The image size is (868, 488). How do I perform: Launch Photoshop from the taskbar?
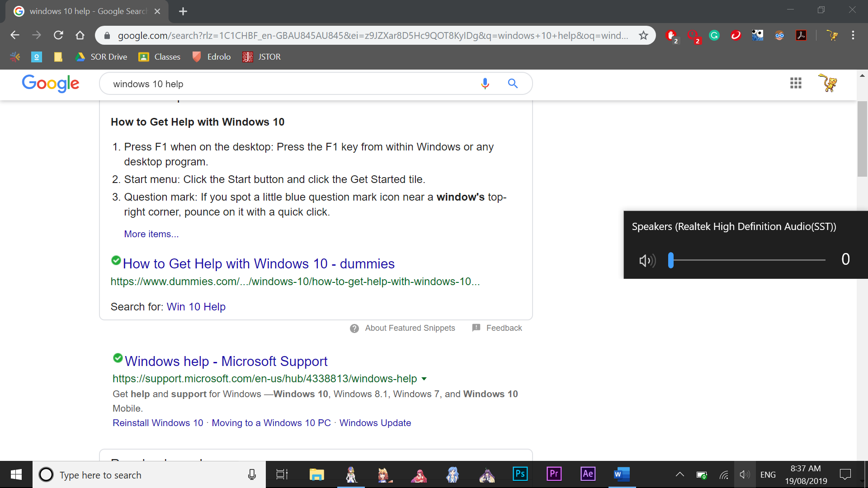[520, 474]
